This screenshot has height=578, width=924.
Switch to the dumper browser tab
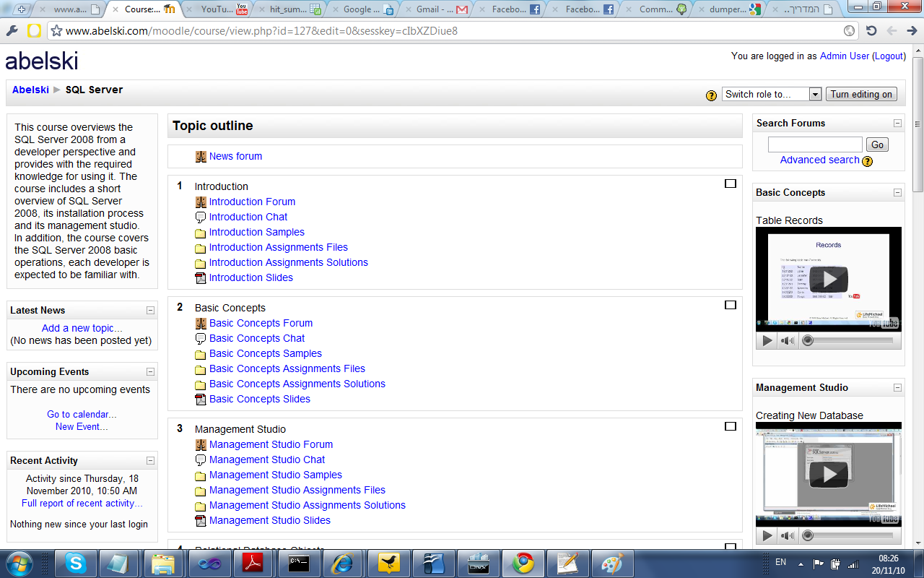click(x=728, y=9)
